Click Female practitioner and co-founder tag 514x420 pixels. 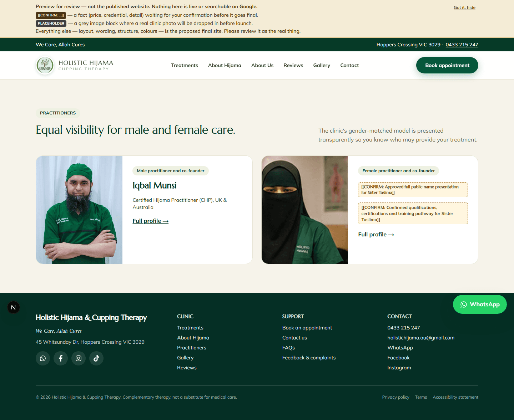[398, 171]
